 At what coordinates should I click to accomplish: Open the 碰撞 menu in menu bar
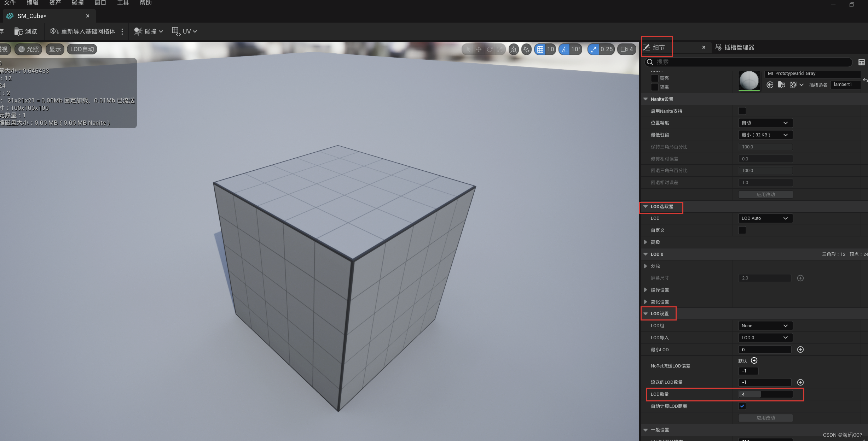pyautogui.click(x=77, y=3)
